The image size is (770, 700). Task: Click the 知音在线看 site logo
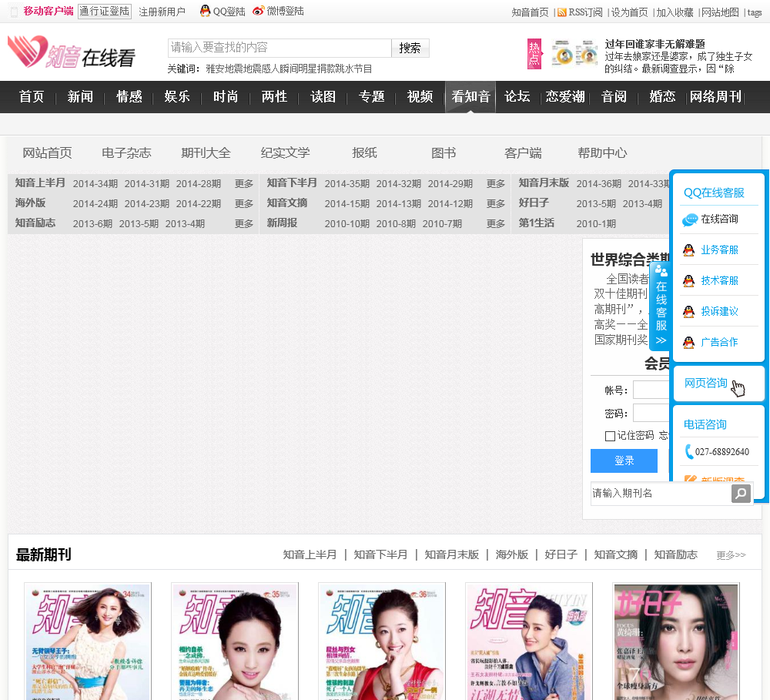[x=72, y=52]
